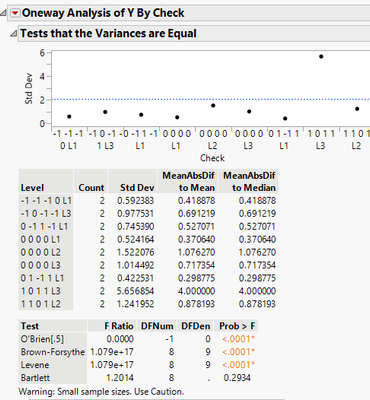Collapse the Oneway Analysis of Y By Check outline
Viewport: 370px width, 400px height.
tap(3, 13)
